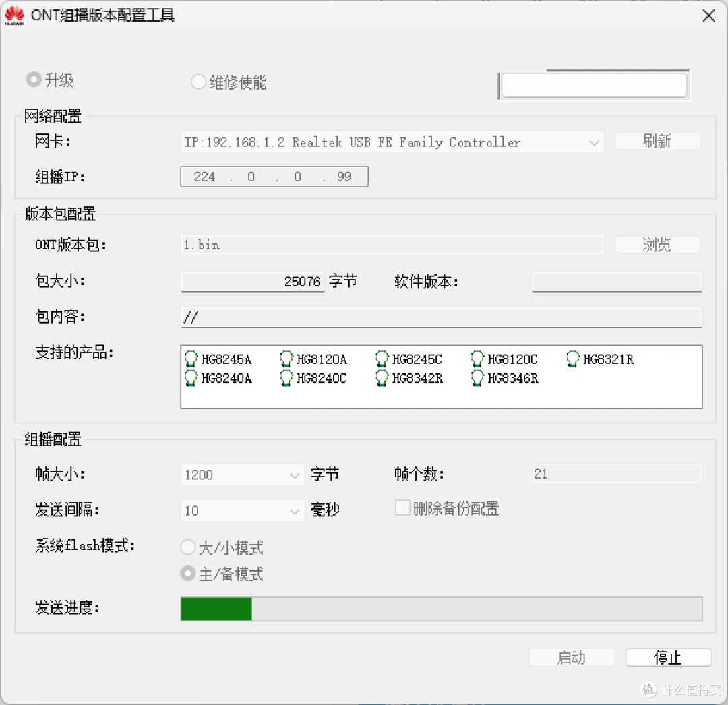Click the 组播IP first octet 224

point(204,177)
